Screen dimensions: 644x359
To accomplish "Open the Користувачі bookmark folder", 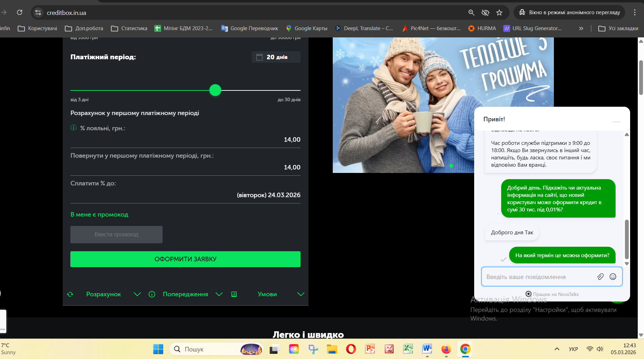I will click(37, 28).
